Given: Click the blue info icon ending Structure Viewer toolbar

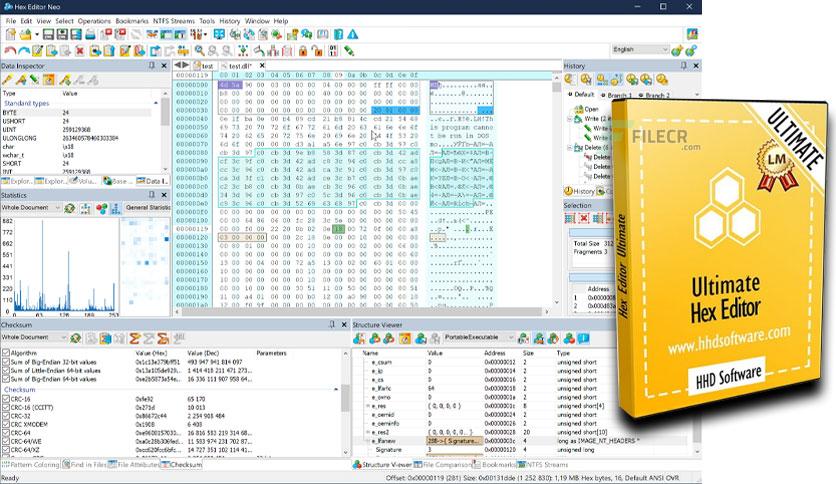Looking at the screenshot, I should pyautogui.click(x=583, y=338).
